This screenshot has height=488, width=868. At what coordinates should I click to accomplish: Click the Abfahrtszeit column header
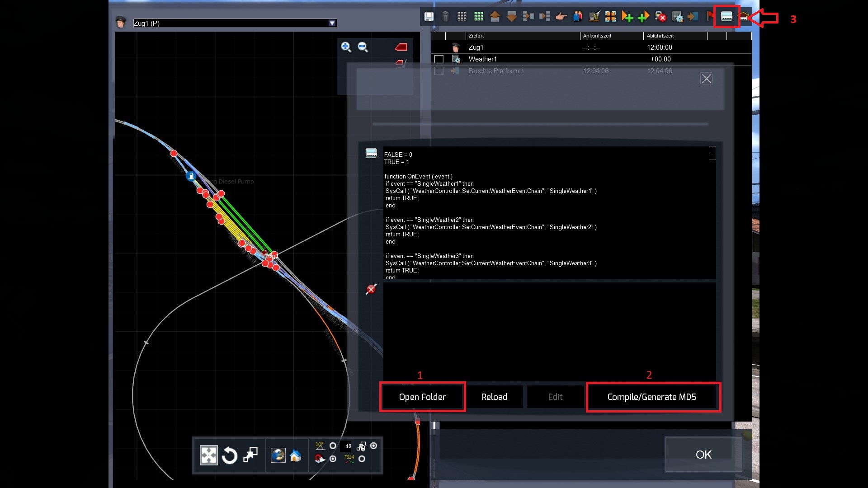tap(660, 36)
